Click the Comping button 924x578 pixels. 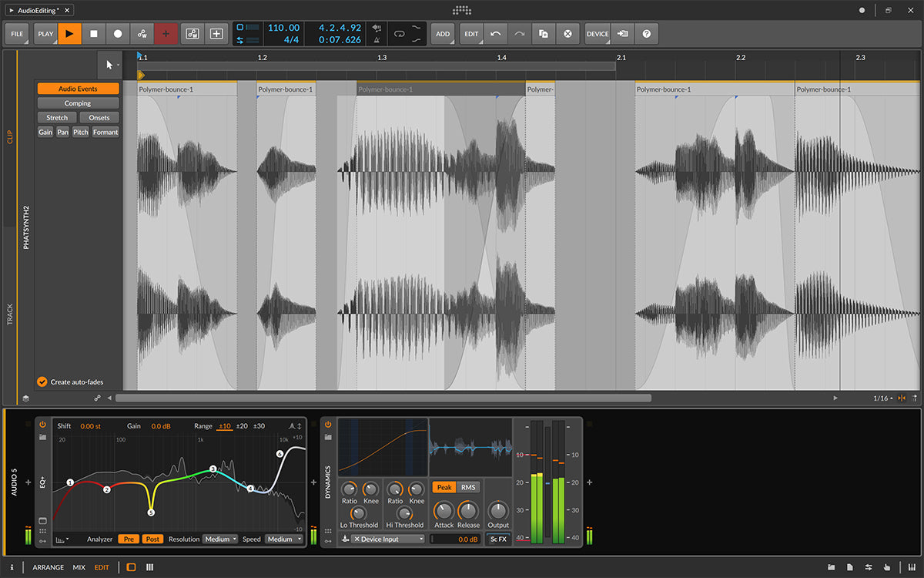78,103
